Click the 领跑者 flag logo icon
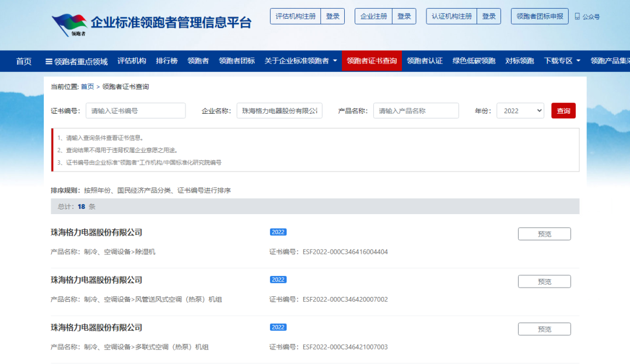The image size is (630, 364). click(x=69, y=24)
